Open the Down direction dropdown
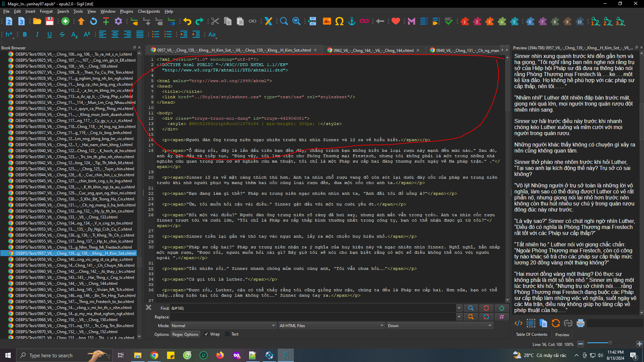The width and height of the screenshot is (644, 362). pos(440,326)
